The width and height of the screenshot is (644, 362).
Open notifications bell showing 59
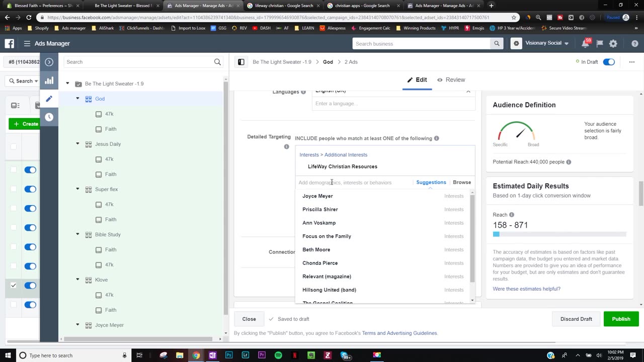pos(585,44)
